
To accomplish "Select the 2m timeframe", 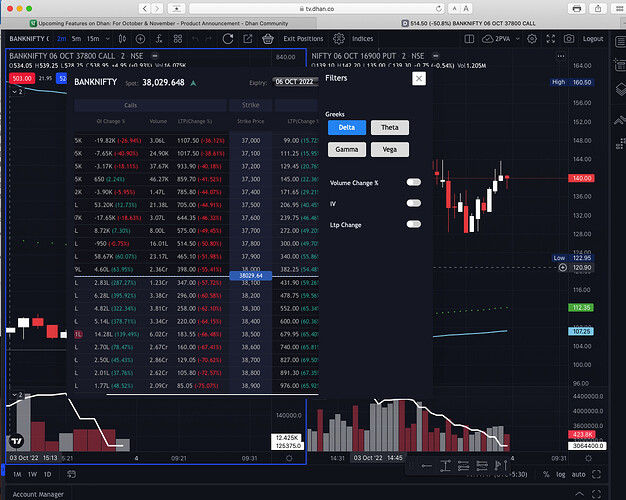I will [61, 39].
